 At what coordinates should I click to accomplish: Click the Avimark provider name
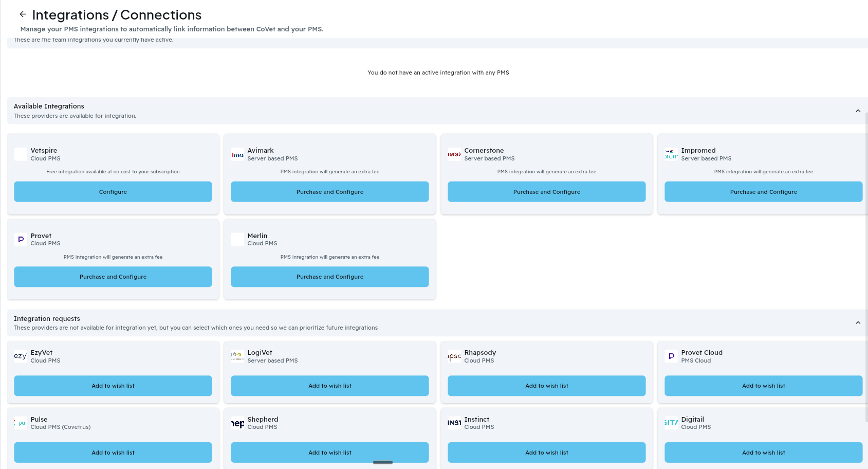261,151
